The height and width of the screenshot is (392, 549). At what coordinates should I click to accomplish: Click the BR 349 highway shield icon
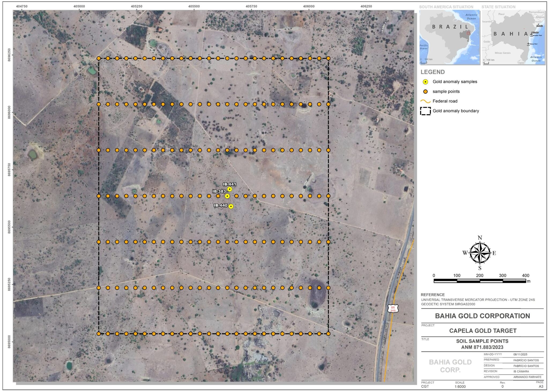393,309
